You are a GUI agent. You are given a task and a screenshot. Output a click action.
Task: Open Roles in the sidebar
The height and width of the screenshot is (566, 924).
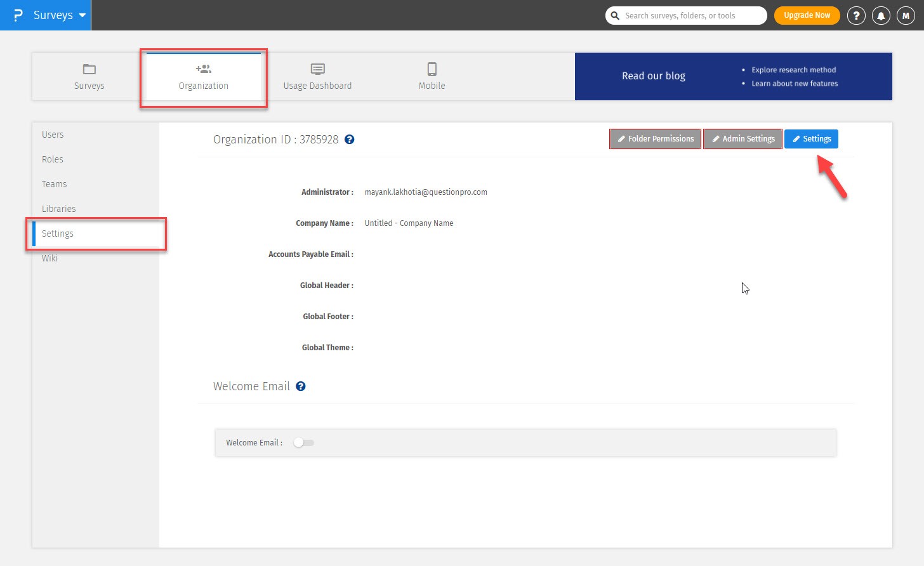click(x=53, y=159)
